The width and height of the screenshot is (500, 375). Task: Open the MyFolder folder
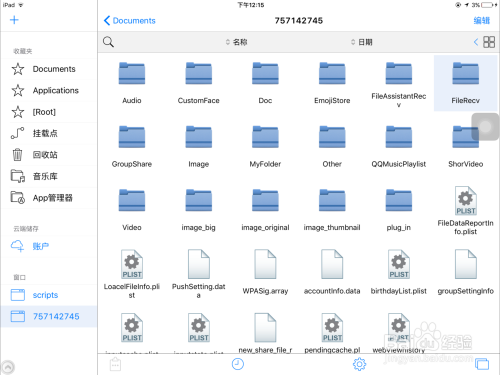coord(265,147)
